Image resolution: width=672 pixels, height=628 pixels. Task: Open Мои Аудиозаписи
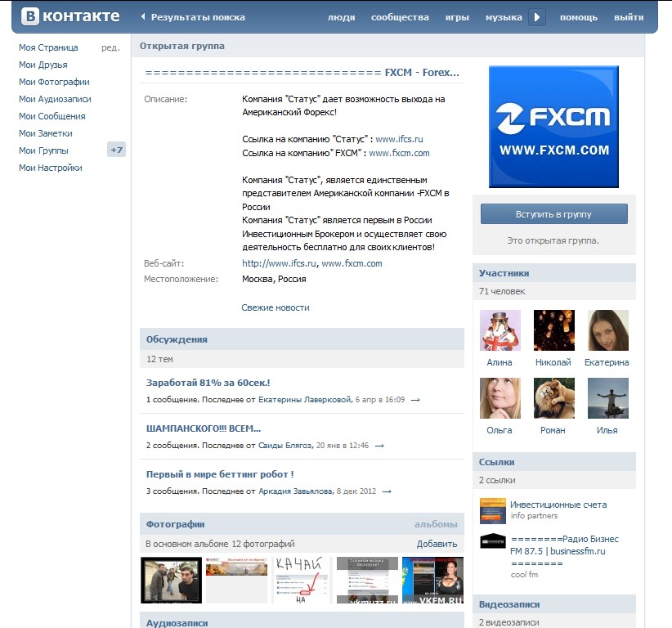pyautogui.click(x=55, y=99)
